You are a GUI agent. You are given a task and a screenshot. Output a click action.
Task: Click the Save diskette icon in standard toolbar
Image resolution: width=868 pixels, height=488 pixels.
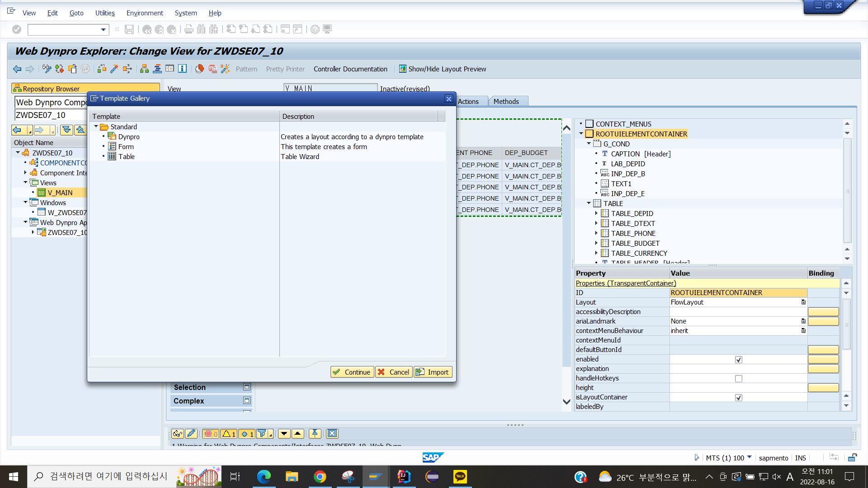129,29
